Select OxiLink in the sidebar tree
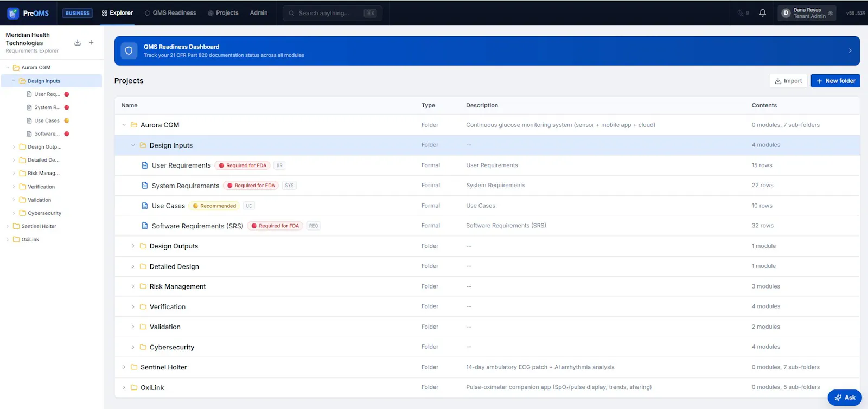 (x=30, y=239)
